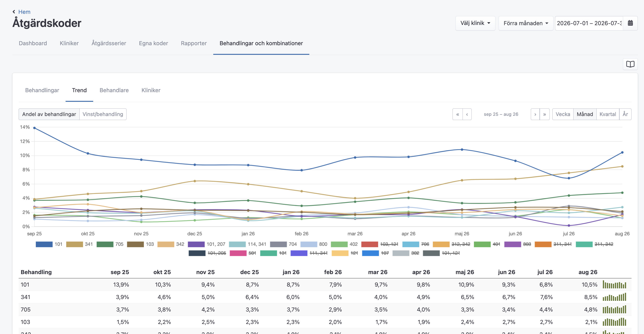Image resolution: width=644 pixels, height=334 pixels.
Task: Click the sparkline in the 705 row
Action: pyautogui.click(x=614, y=310)
